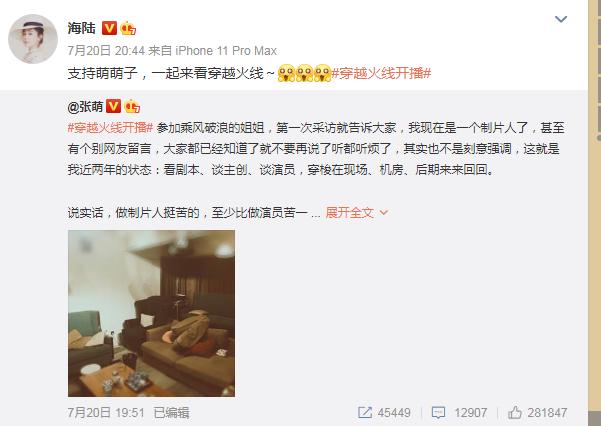
Task: Click the crown membership icon beside 张萌
Action: 132,106
